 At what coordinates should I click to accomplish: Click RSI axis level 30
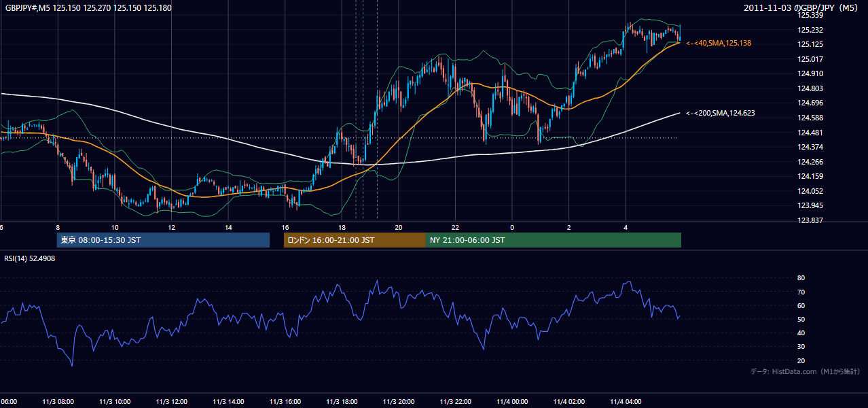pos(801,346)
